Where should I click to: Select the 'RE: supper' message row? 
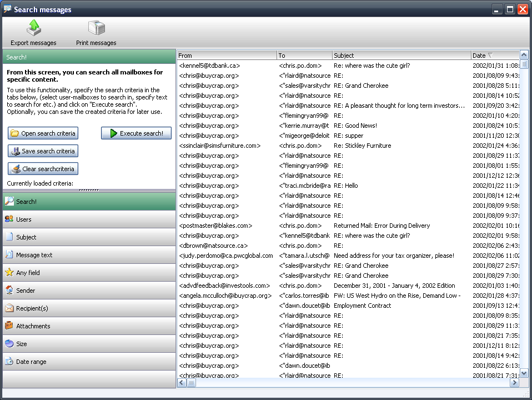point(348,136)
